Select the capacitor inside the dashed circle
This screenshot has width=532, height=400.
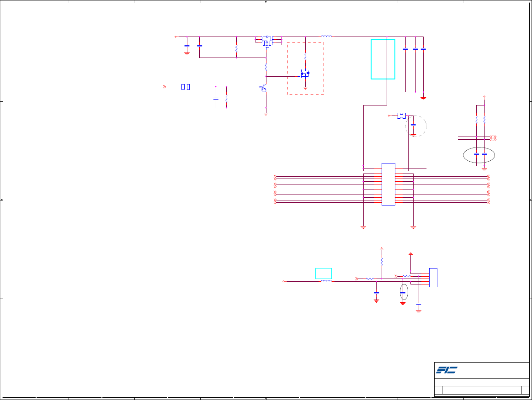(413, 125)
